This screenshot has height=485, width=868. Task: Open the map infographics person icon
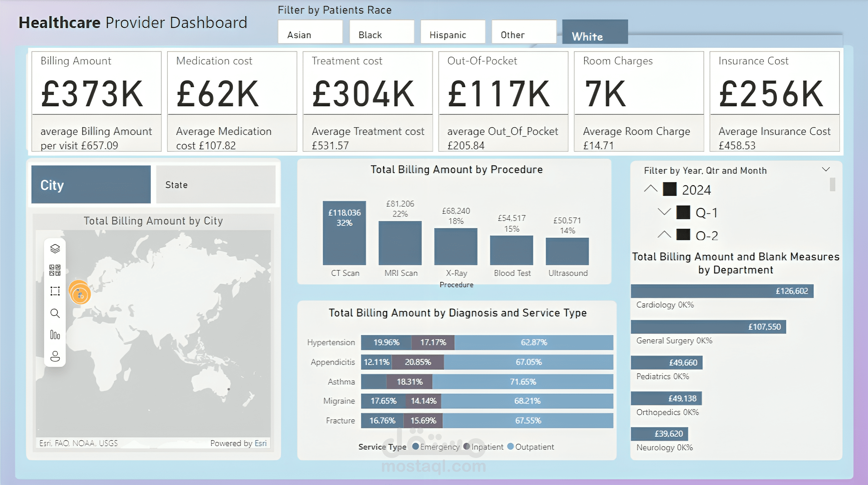55,356
